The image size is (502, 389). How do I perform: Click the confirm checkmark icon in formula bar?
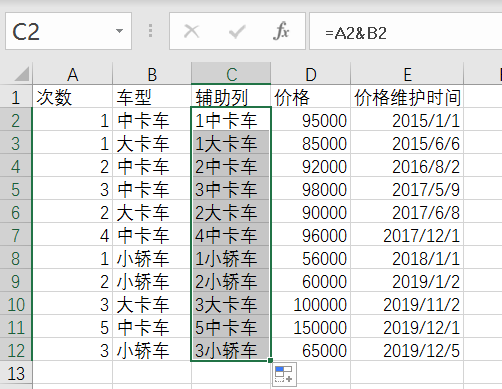coord(237,32)
